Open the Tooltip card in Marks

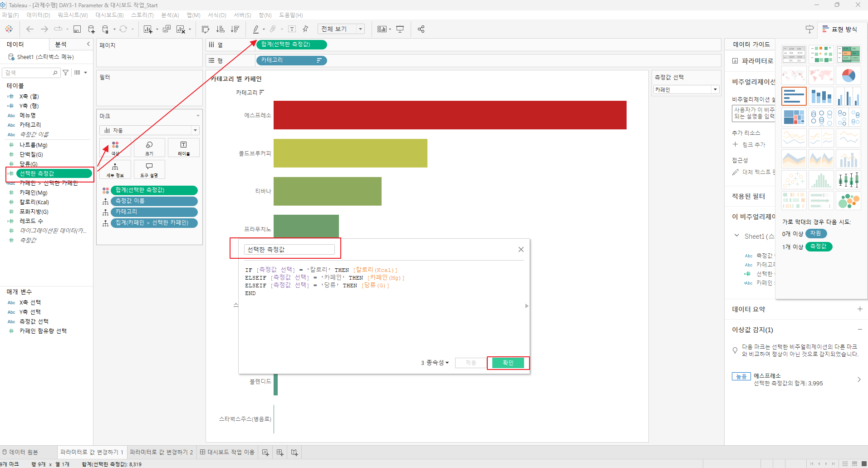[x=149, y=169]
